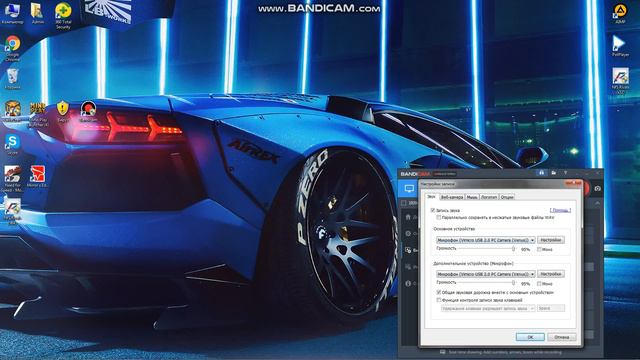Screen dimensions: 640x360
Task: Launch Google Chrome desktop shortcut
Action: coord(13,48)
